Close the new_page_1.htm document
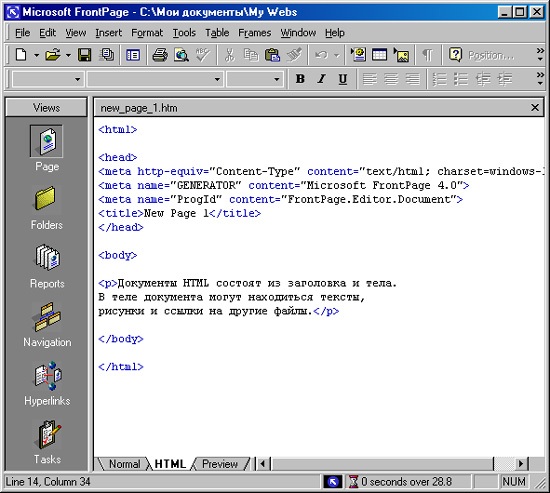The image size is (550, 493). [x=535, y=107]
